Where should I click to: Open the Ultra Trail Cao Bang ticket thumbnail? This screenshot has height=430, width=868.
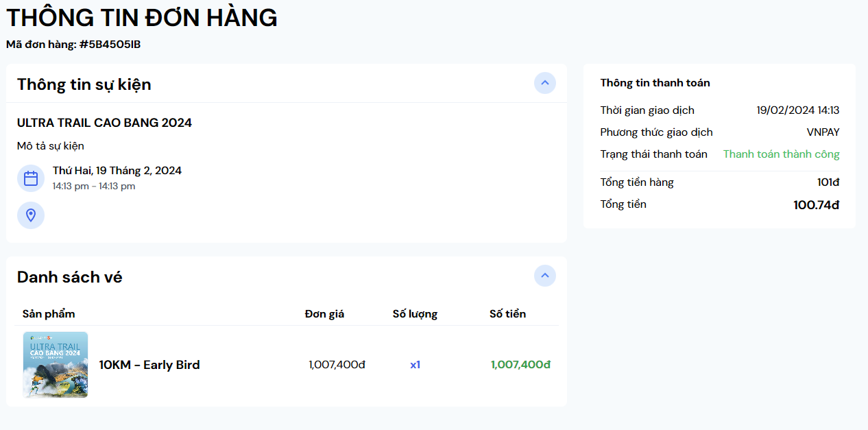click(x=56, y=365)
